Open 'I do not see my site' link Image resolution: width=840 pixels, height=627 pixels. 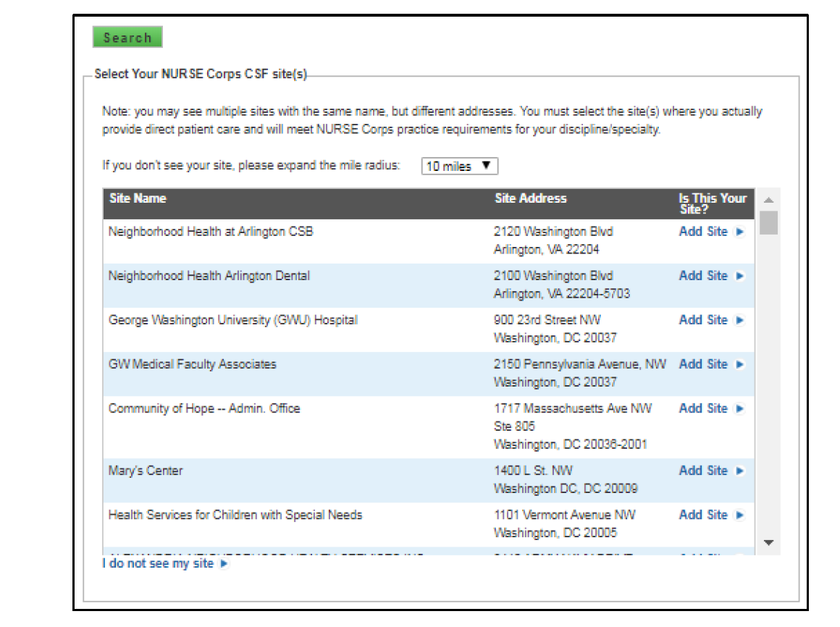[x=159, y=564]
